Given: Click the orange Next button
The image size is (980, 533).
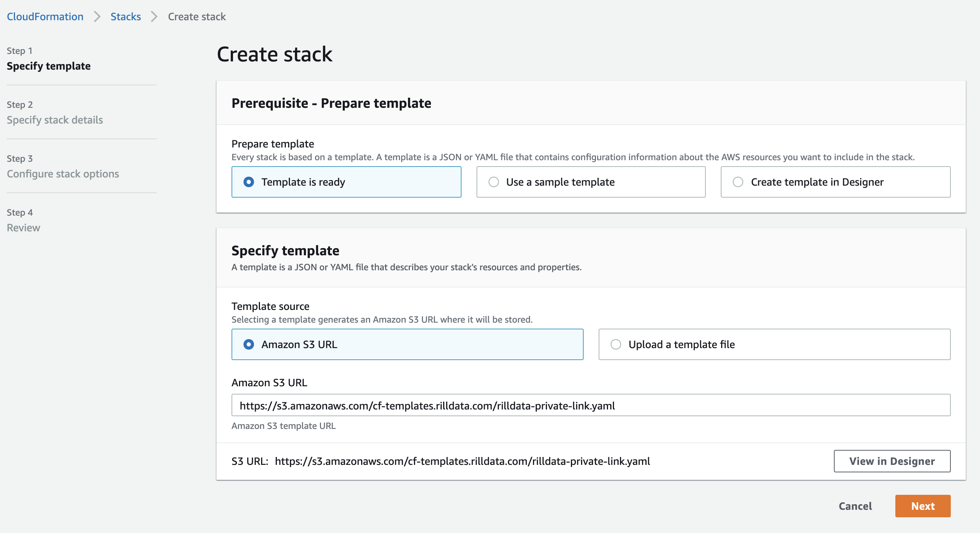Looking at the screenshot, I should [922, 506].
